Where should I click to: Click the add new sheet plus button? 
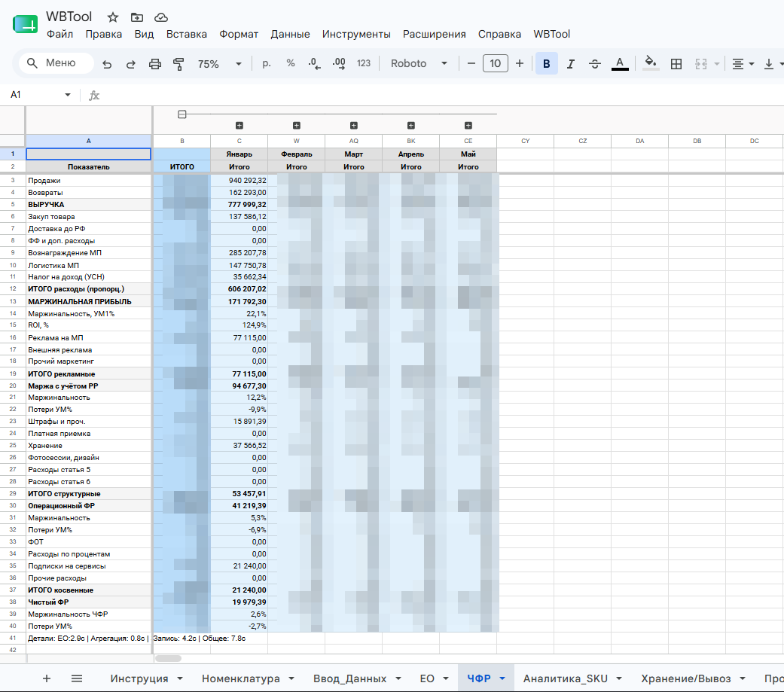[x=47, y=678]
